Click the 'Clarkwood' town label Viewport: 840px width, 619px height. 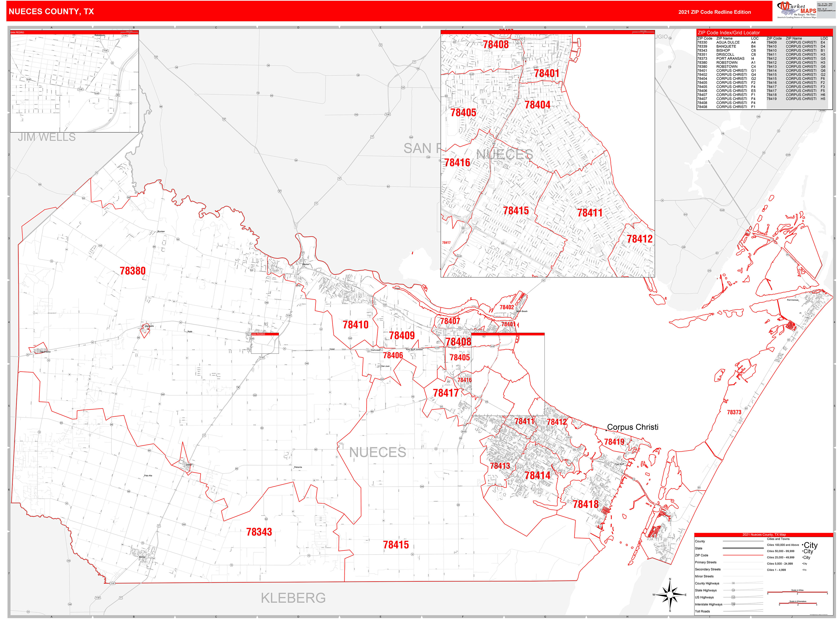[x=375, y=350]
